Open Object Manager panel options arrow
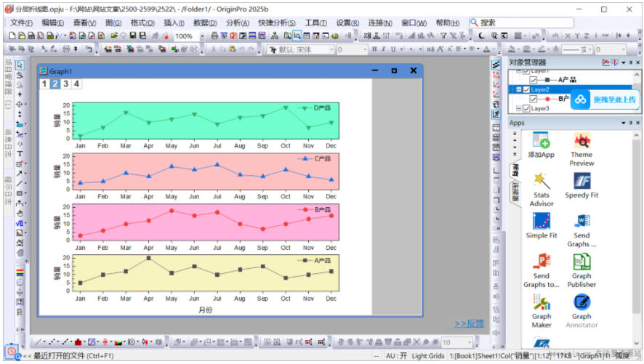 tap(624, 62)
